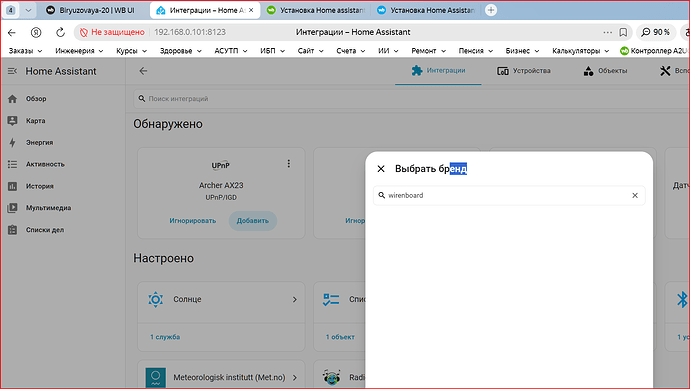The height and width of the screenshot is (389, 690).
Task: Open the Yandex home icon
Action: pyautogui.click(x=36, y=32)
